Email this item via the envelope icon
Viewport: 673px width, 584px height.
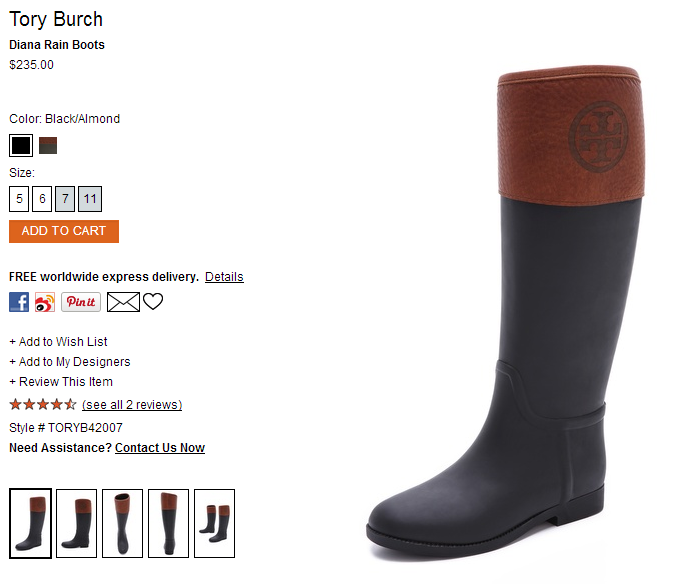tap(123, 302)
